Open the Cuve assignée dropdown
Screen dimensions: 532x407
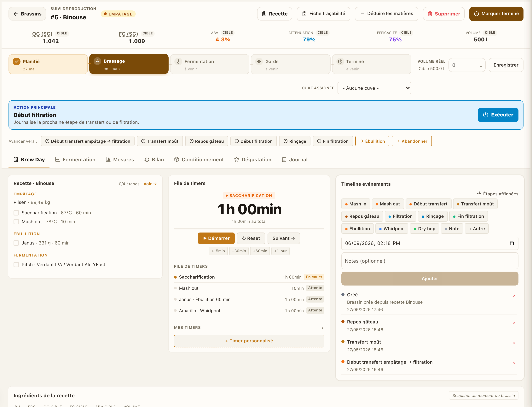click(374, 88)
